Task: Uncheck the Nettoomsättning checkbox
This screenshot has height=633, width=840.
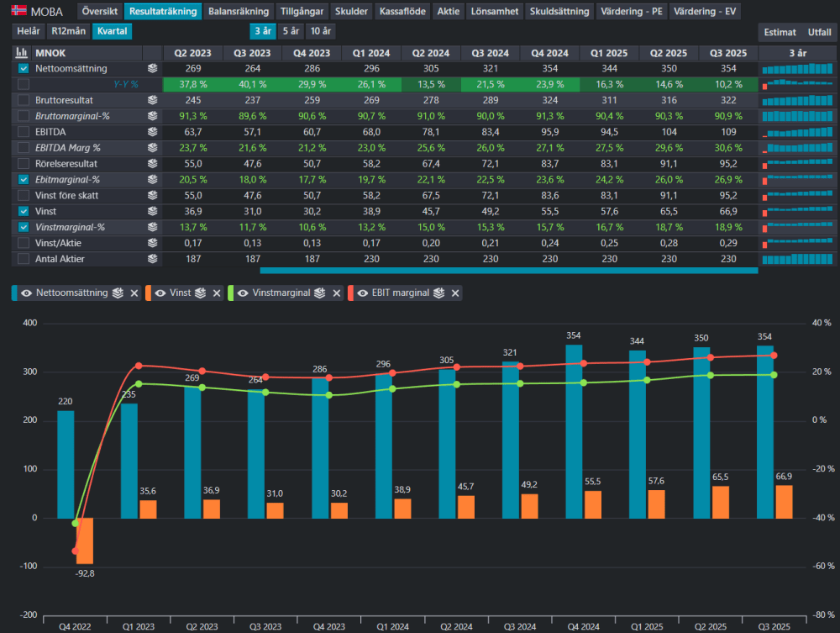Action: [24, 69]
